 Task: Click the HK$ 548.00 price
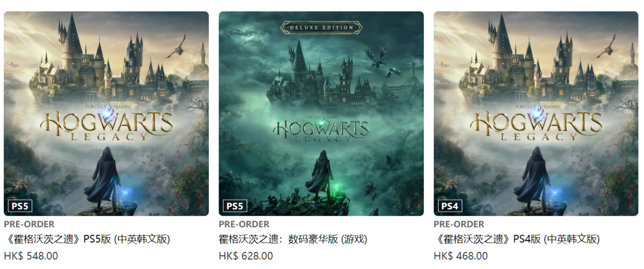click(31, 256)
